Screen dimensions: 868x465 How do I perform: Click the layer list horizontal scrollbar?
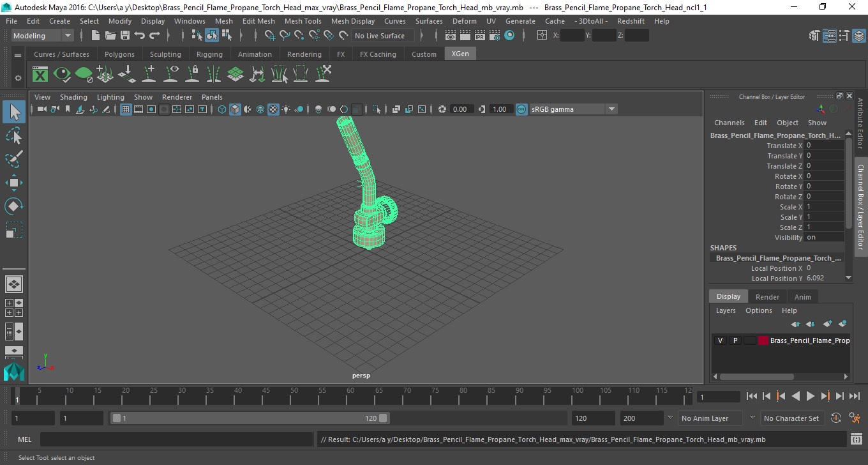tap(757, 377)
